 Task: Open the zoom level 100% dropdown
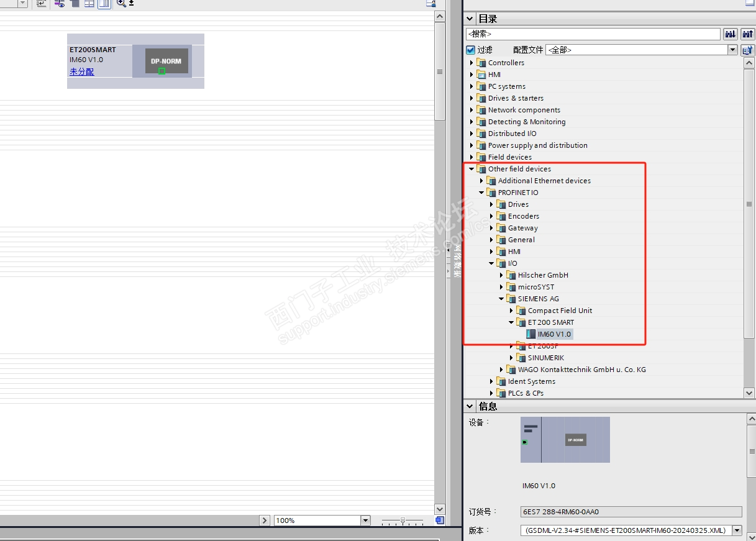coord(365,521)
